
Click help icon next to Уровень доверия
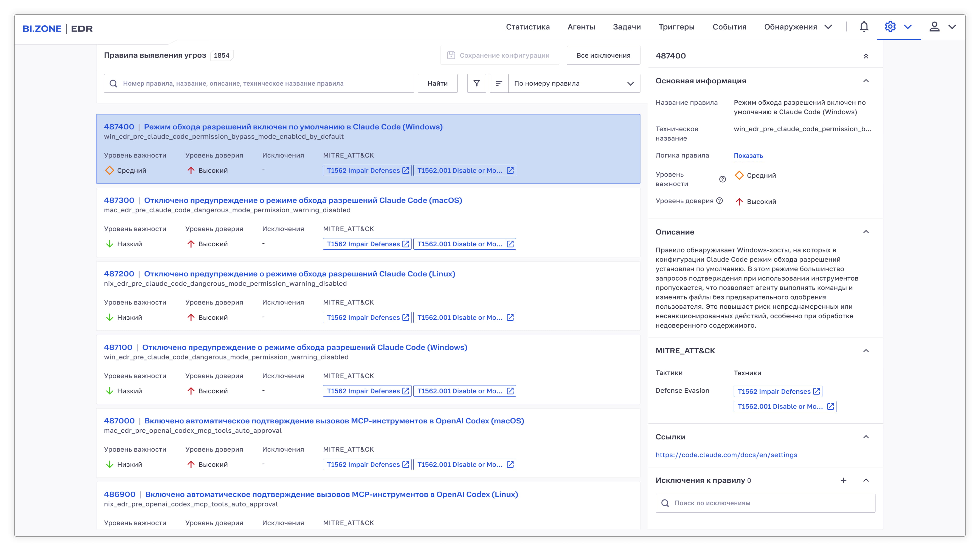click(x=719, y=201)
